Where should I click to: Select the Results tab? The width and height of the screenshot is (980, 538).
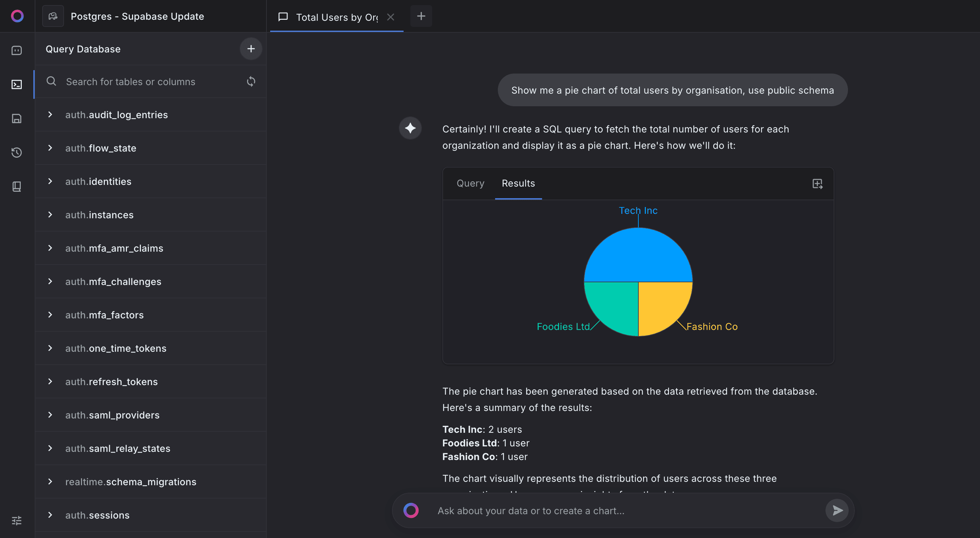point(518,183)
